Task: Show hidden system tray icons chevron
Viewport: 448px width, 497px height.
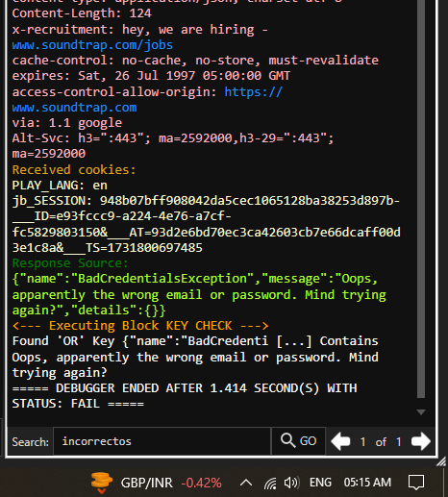Action: [x=246, y=483]
